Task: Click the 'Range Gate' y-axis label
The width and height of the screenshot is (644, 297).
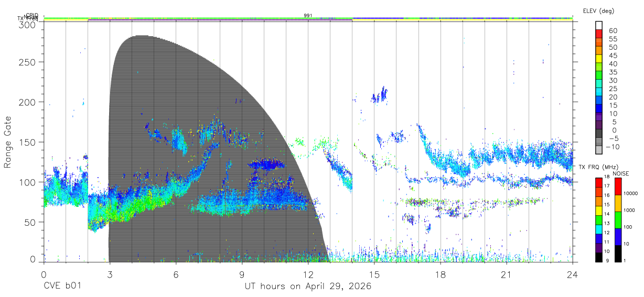Action: (8, 142)
